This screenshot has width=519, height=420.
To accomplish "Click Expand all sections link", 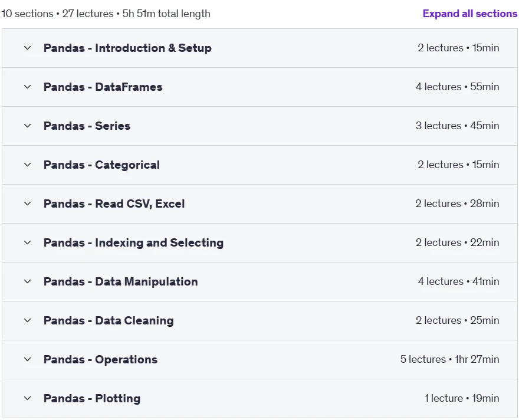I will [x=469, y=14].
